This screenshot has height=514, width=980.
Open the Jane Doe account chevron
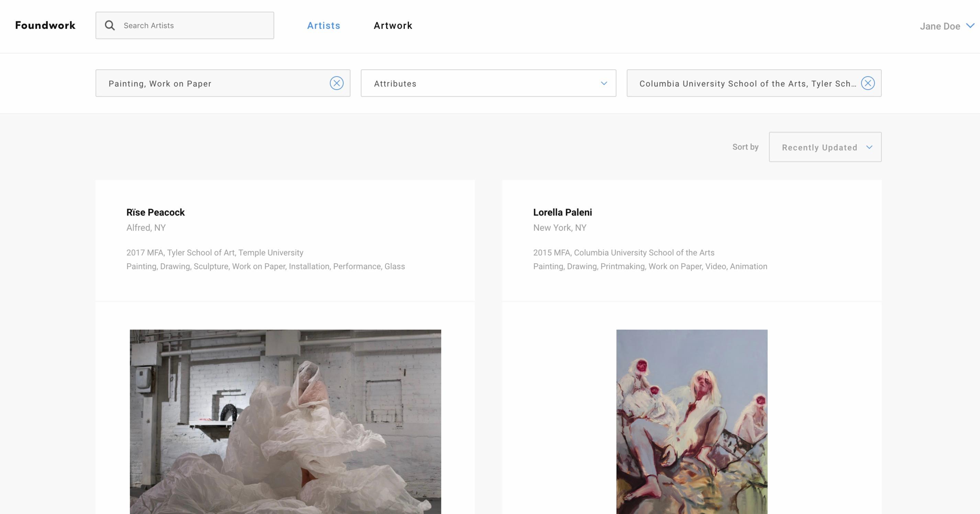(x=969, y=26)
